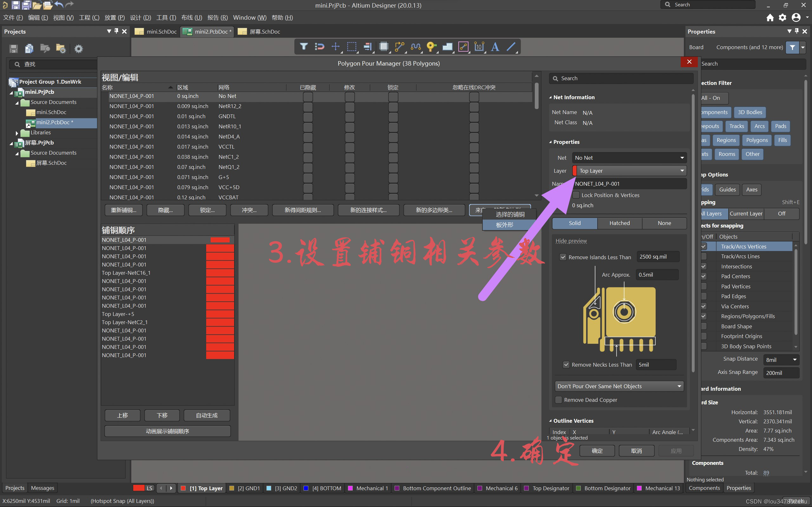Click red swatch of first pour order entry

pos(220,240)
